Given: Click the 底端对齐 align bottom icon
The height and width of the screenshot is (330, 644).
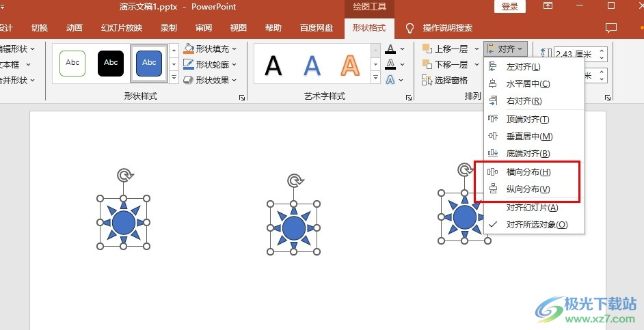Looking at the screenshot, I should point(492,154).
